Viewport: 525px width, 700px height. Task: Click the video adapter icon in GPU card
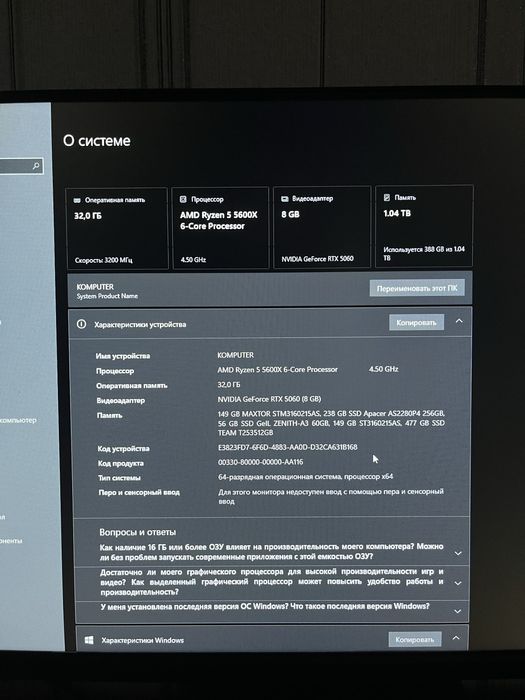coord(284,199)
